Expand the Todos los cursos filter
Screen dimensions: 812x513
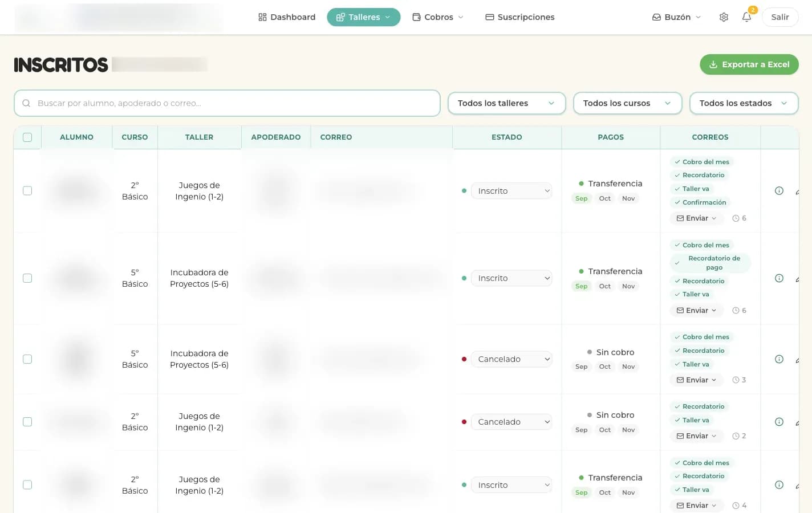[x=627, y=103]
